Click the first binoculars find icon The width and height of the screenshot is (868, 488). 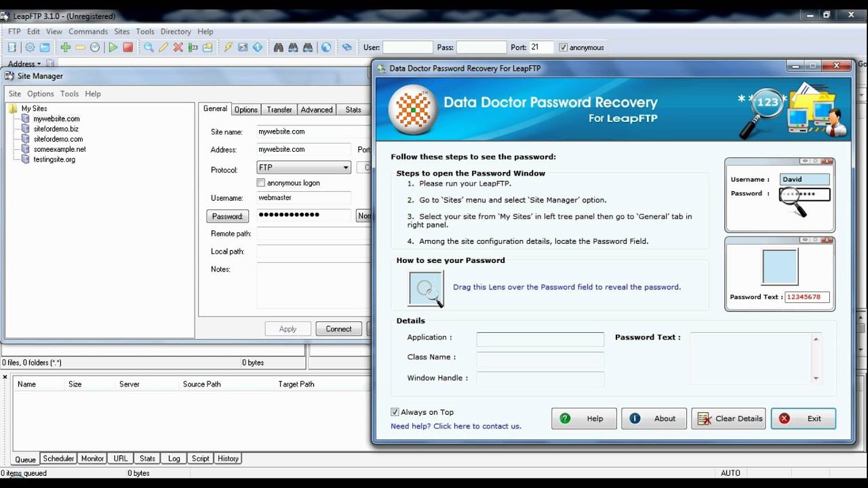278,47
